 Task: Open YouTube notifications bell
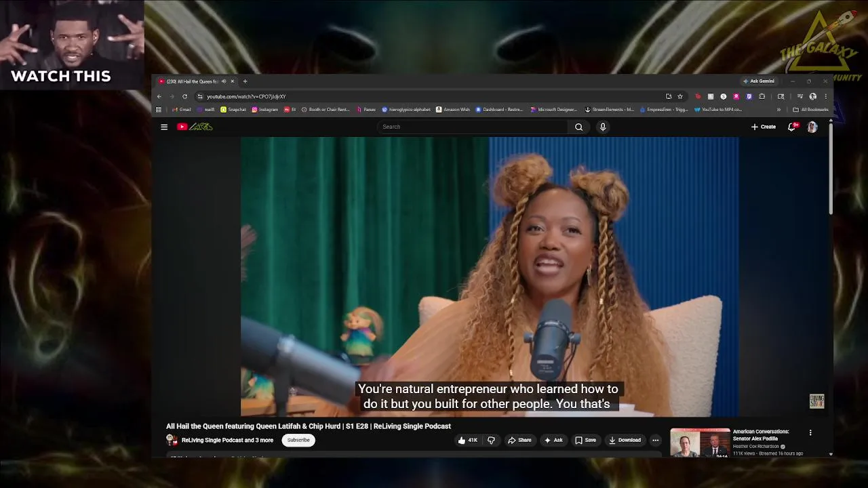791,127
